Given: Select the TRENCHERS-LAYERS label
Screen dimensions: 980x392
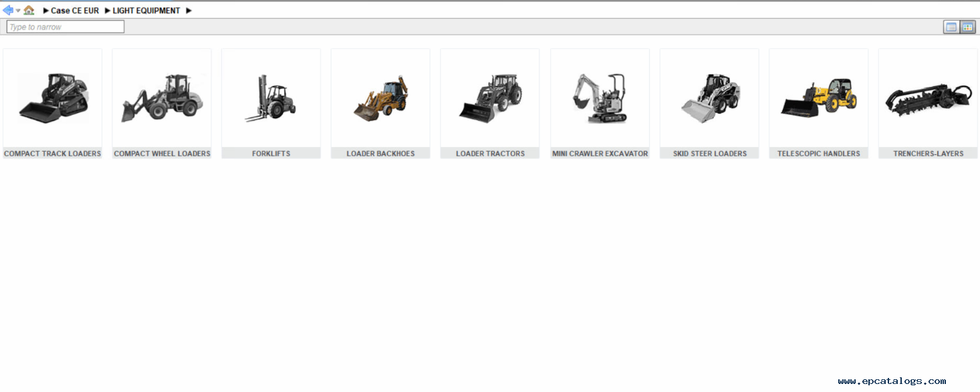Looking at the screenshot, I should coord(929,154).
